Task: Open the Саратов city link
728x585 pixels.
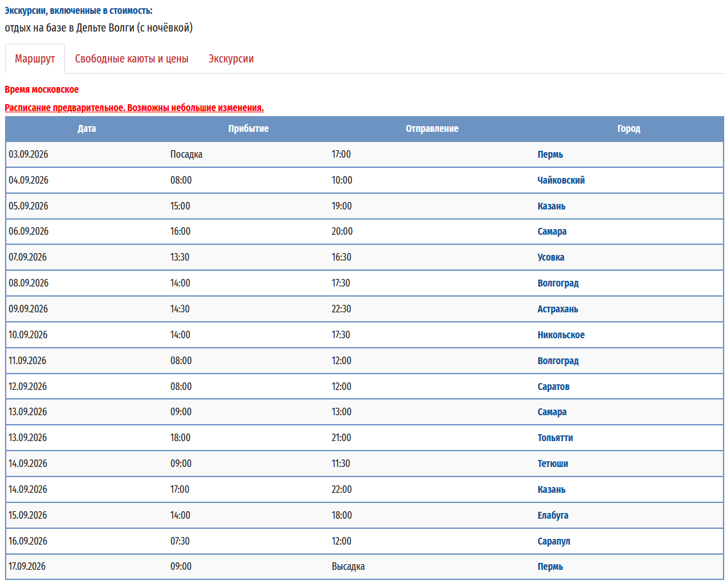Action: point(553,387)
